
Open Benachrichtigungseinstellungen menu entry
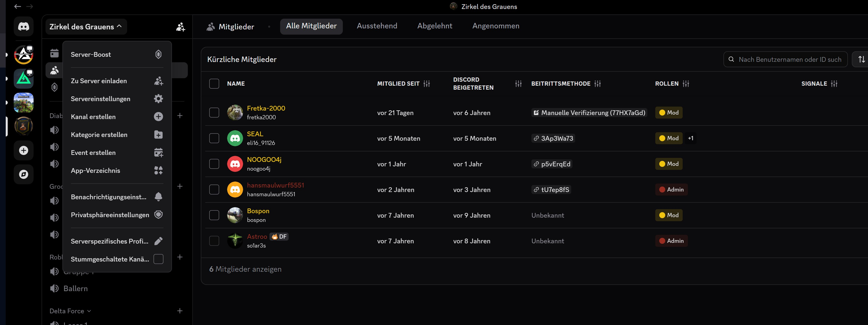(117, 197)
